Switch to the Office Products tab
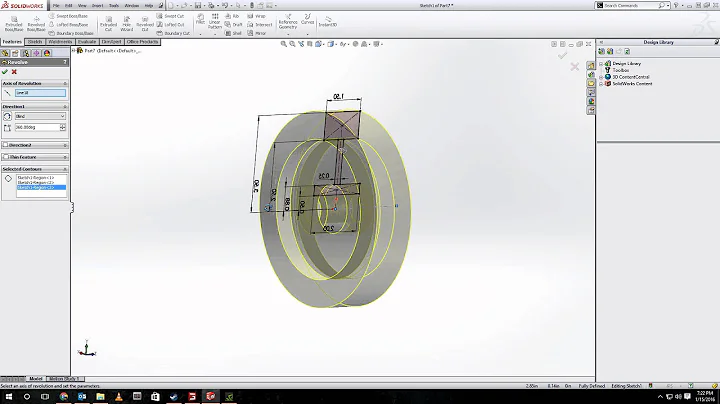 [142, 42]
